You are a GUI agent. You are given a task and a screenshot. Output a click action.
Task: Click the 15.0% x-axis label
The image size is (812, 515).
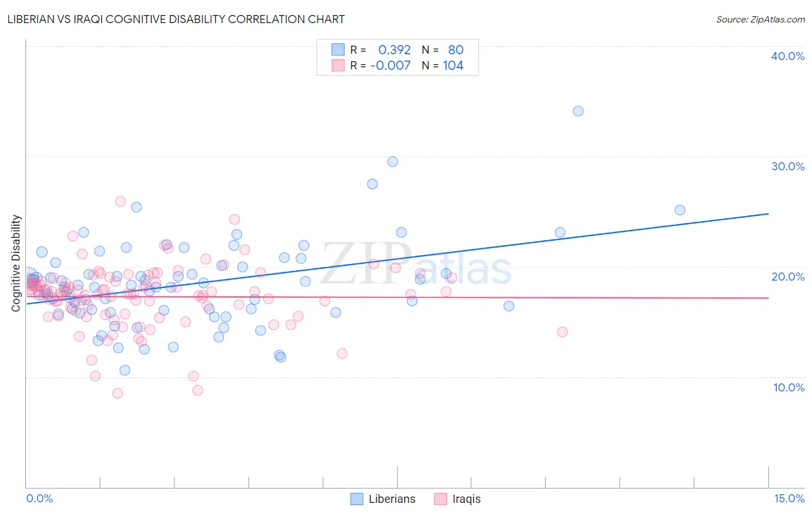point(789,498)
